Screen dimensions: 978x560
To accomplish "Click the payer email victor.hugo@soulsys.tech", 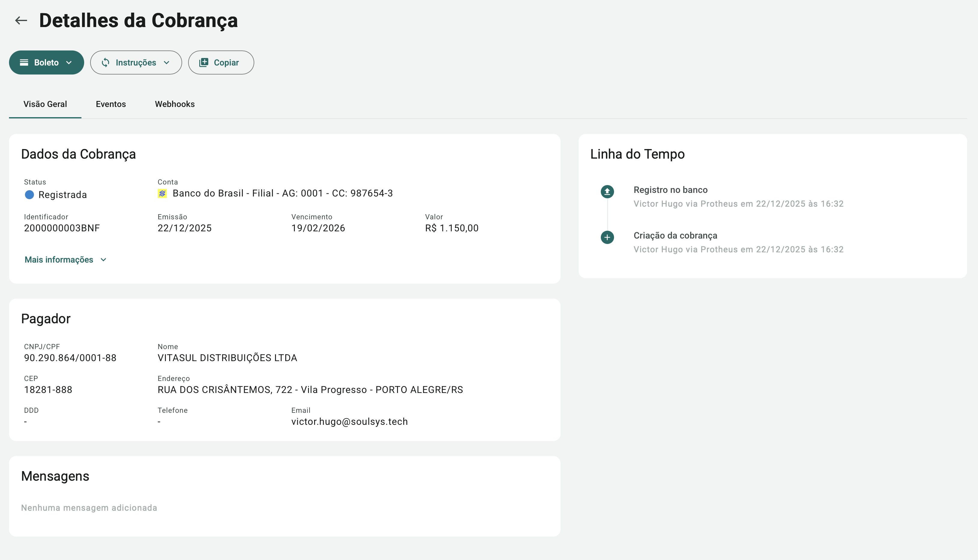I will (349, 422).
